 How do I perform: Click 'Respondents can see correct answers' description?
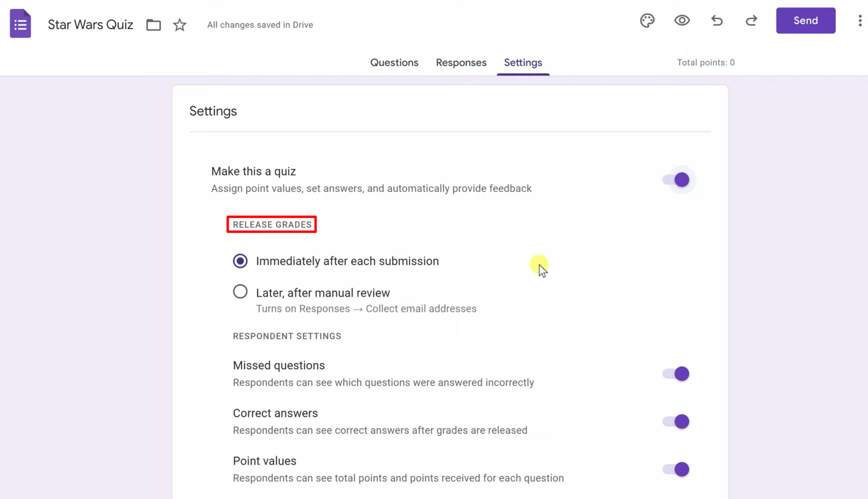(x=380, y=431)
